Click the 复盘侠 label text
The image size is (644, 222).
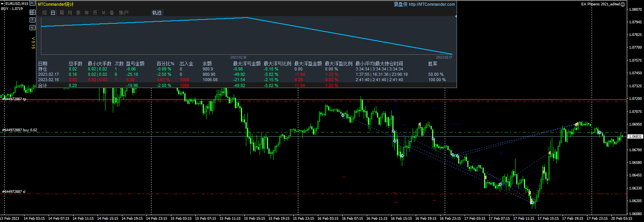pyautogui.click(x=400, y=4)
